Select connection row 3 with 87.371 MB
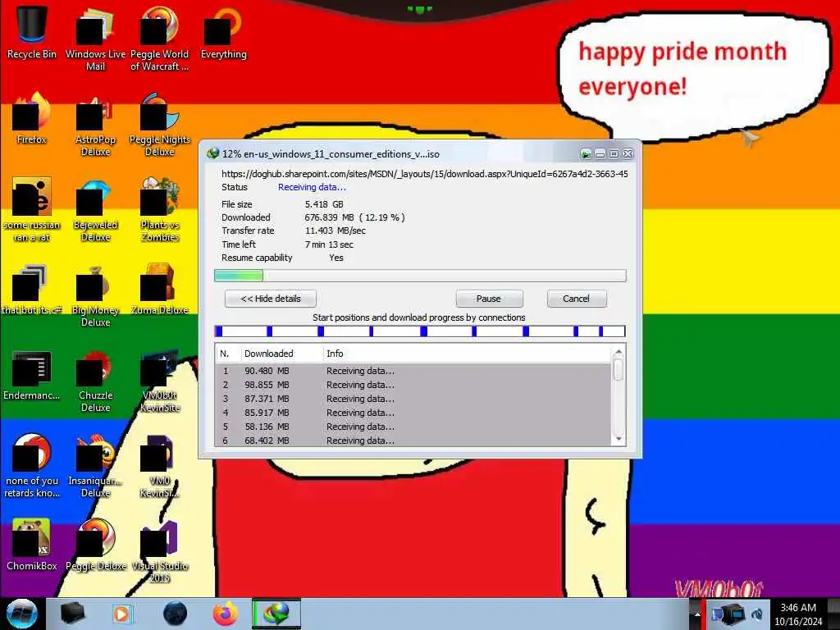This screenshot has width=840, height=630. click(x=413, y=399)
